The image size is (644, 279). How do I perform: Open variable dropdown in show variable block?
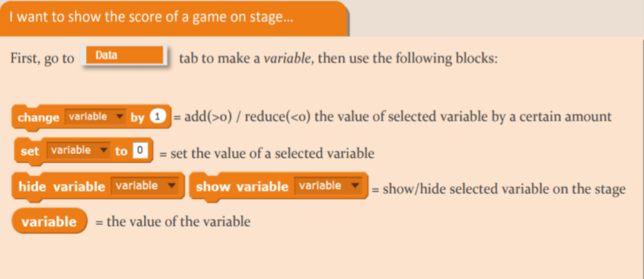[x=328, y=186]
